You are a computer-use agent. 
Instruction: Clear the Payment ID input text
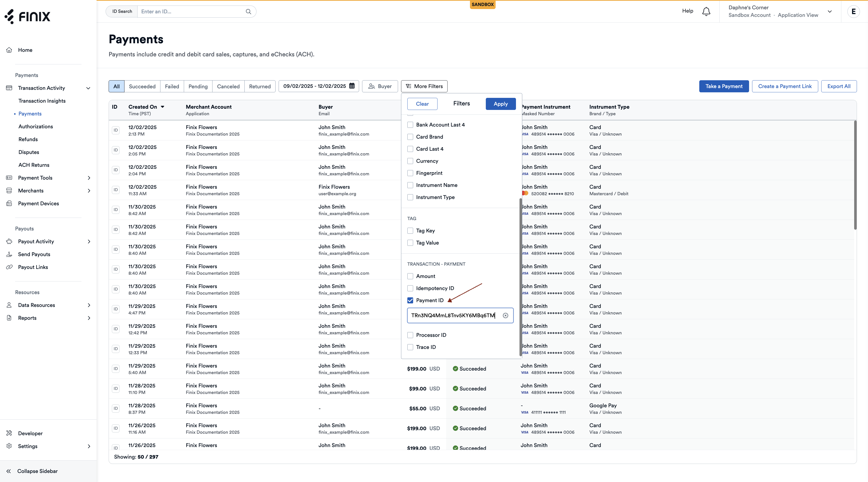[x=505, y=315]
